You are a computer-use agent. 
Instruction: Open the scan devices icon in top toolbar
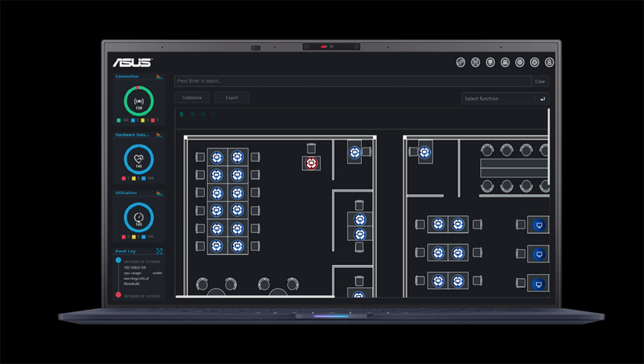[475, 62]
